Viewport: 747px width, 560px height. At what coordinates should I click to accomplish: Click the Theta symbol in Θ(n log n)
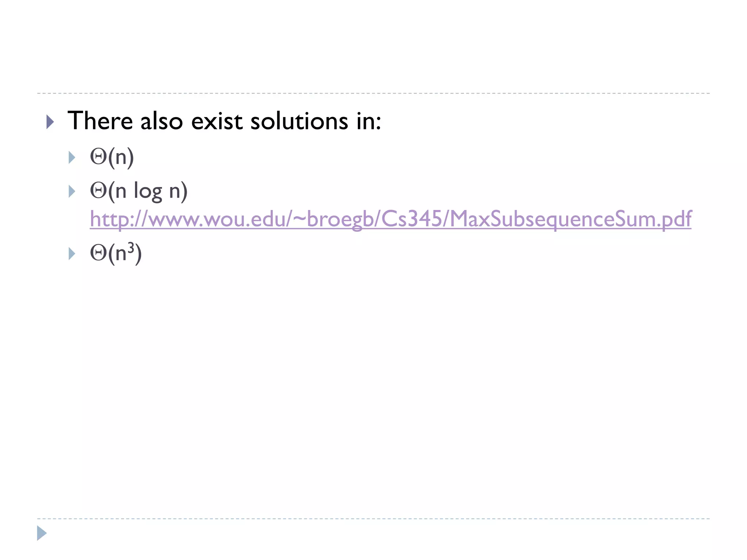coord(98,191)
